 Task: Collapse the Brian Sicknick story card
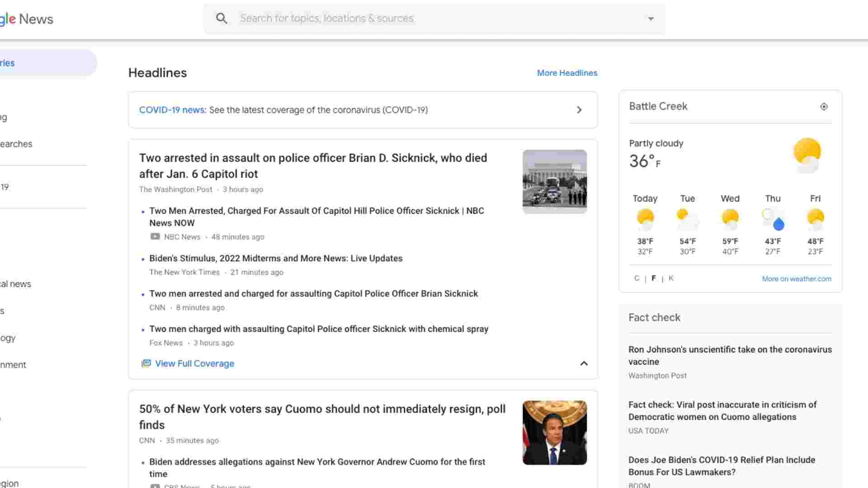click(583, 363)
